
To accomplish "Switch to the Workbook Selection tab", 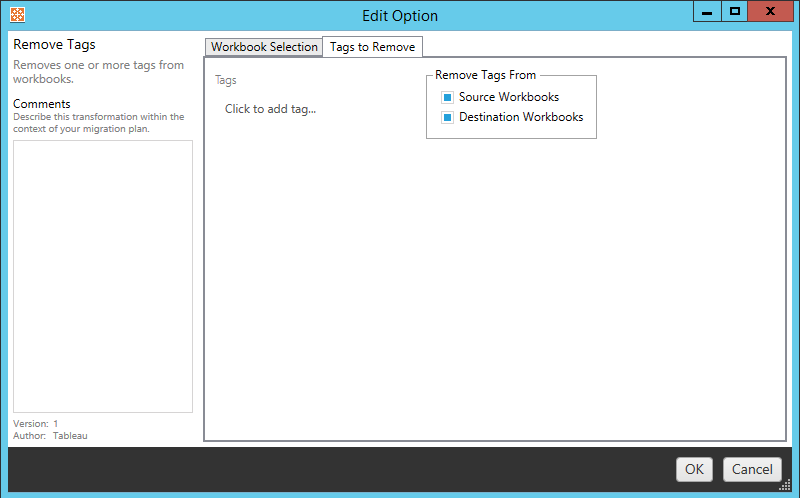I will point(264,47).
